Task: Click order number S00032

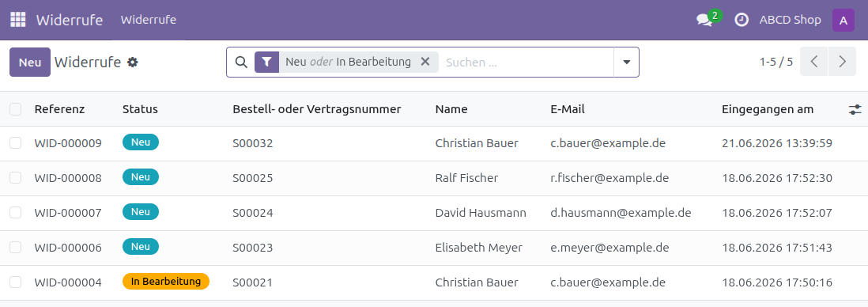Action: click(252, 143)
